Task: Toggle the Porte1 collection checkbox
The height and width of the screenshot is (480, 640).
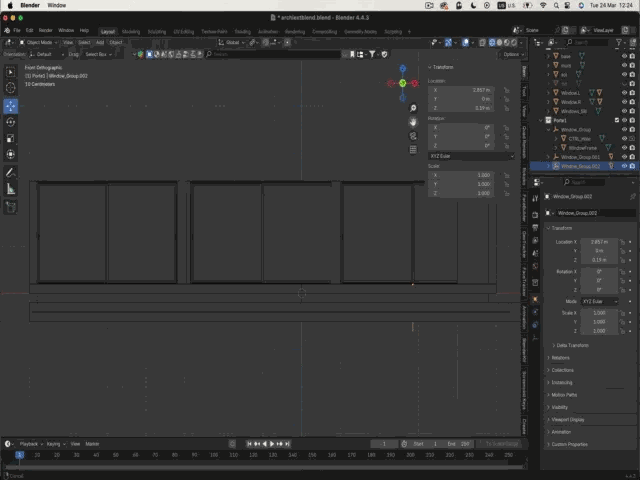Action: (x=617, y=120)
